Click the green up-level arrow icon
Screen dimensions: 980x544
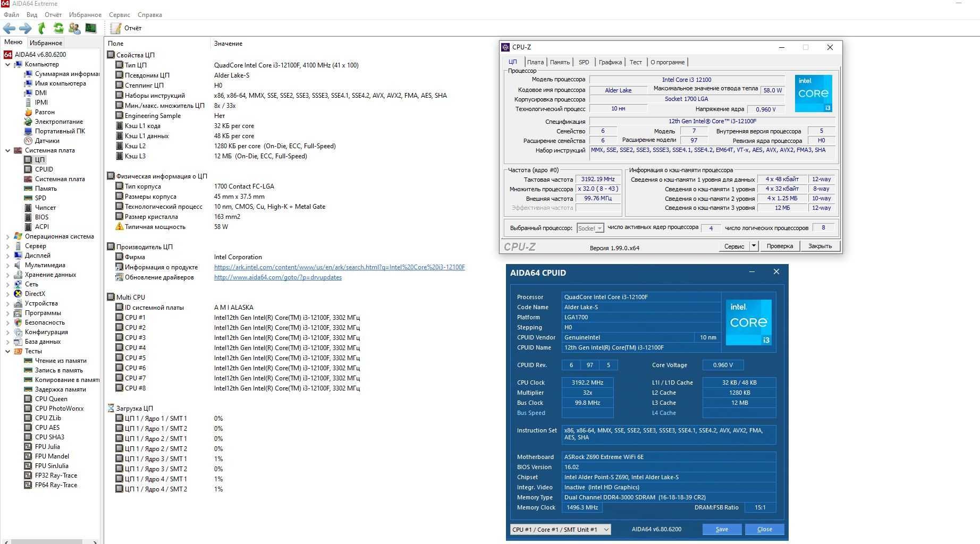pos(41,28)
